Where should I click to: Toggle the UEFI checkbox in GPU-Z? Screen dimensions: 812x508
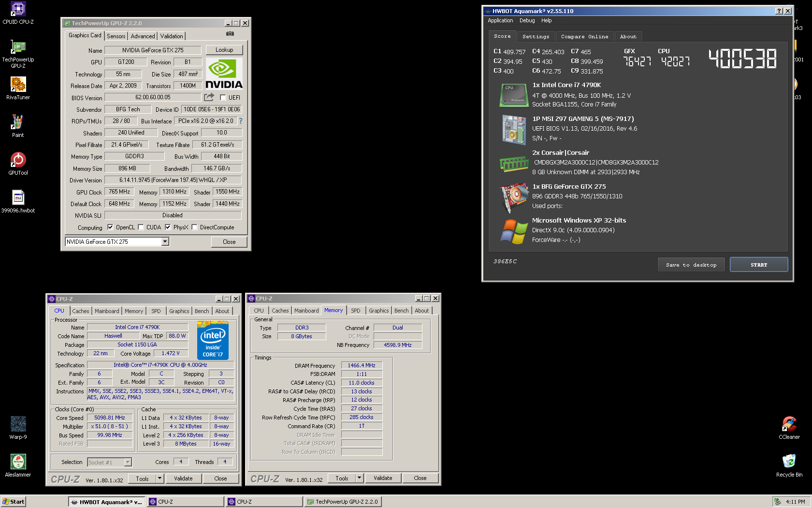(223, 97)
